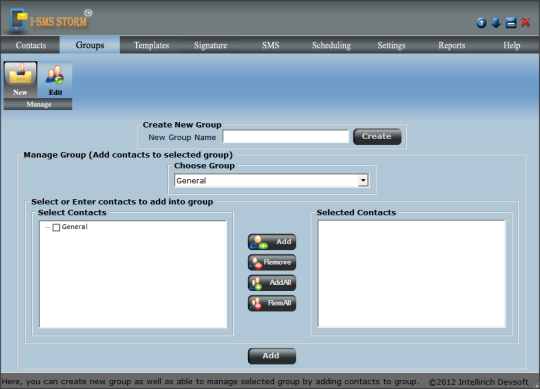The width and height of the screenshot is (540, 389).
Task: Click the Edit group icon
Action: 55,80
